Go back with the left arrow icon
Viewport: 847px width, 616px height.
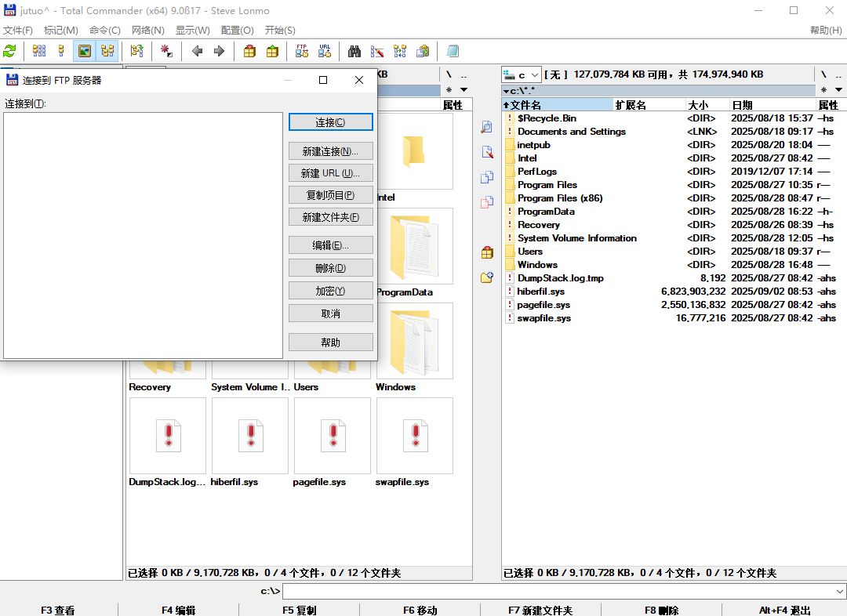pos(197,51)
